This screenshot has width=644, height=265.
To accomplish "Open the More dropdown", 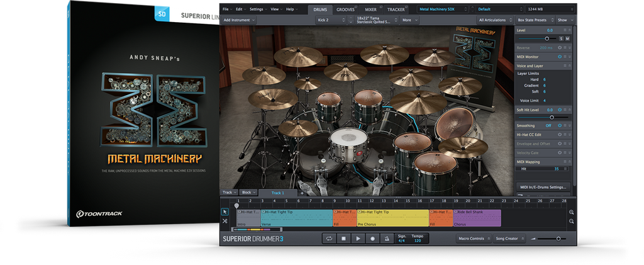I will point(409,20).
